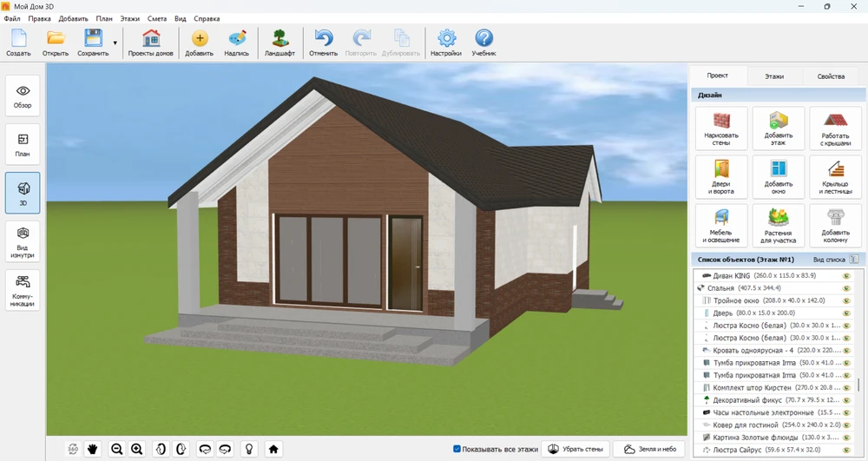Switch to the Свойства tab
The image size is (868, 461).
coord(831,76)
